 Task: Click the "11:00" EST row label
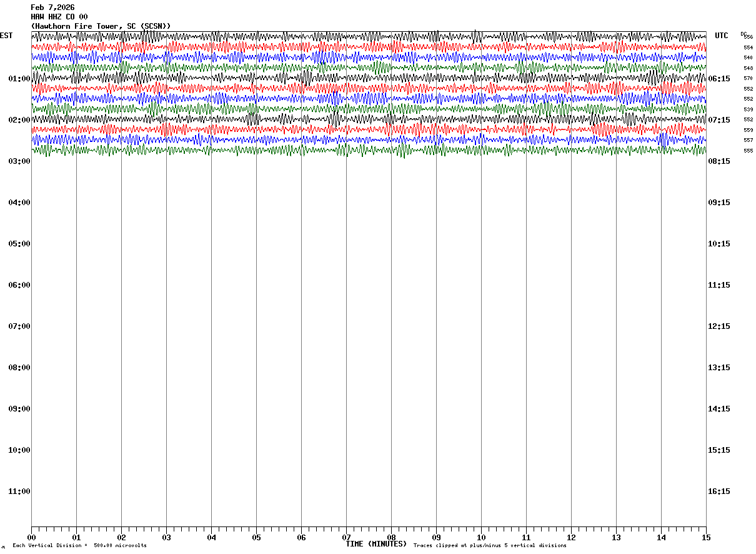19,491
